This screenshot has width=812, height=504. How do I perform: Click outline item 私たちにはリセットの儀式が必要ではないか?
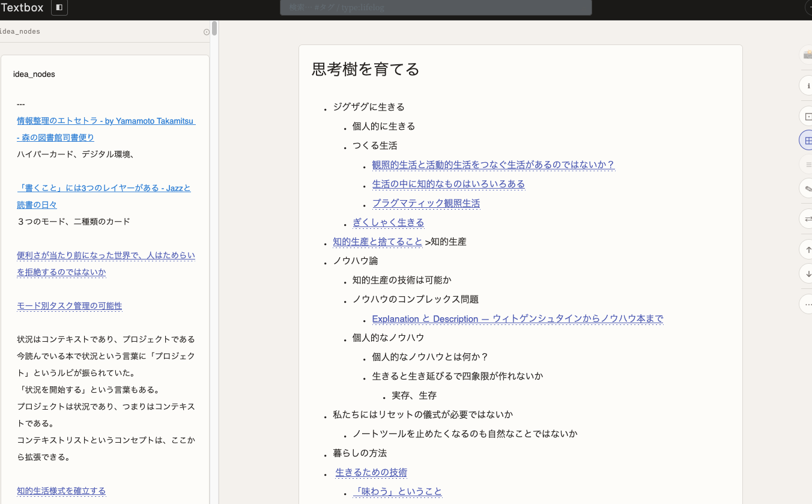[423, 414]
